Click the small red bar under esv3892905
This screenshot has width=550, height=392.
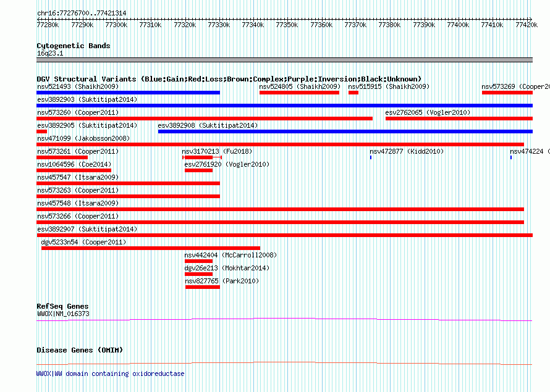click(42, 131)
